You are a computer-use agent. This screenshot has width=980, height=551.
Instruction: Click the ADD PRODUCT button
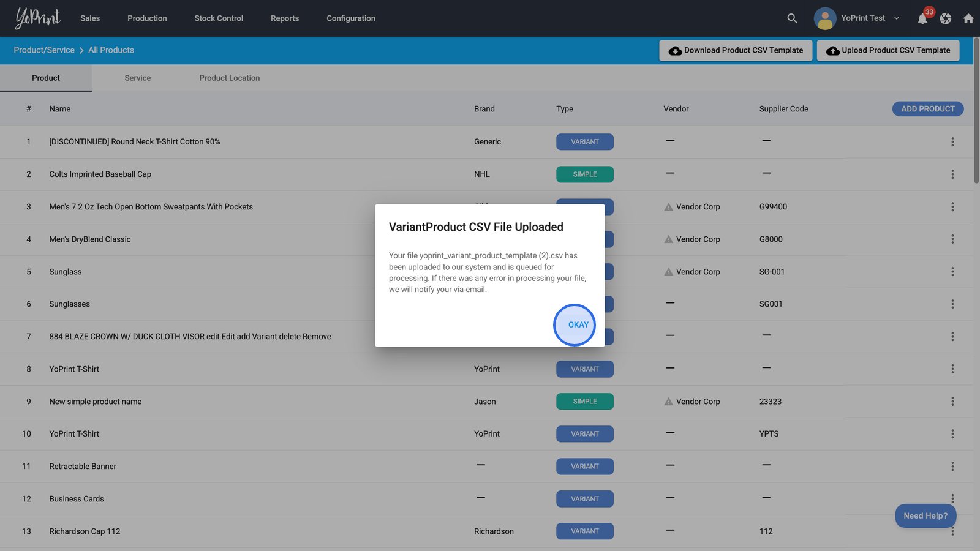(x=927, y=109)
